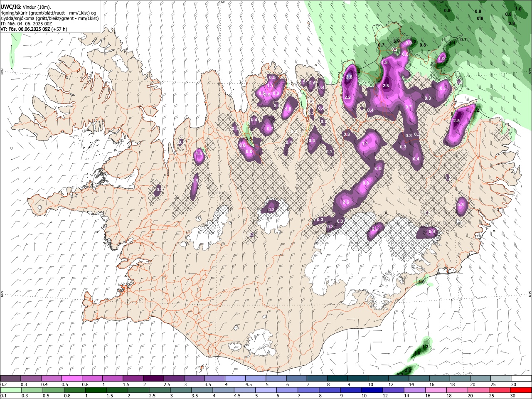Click the dusky mauve 0.2–0.3 snow legend swatch

click(10, 378)
